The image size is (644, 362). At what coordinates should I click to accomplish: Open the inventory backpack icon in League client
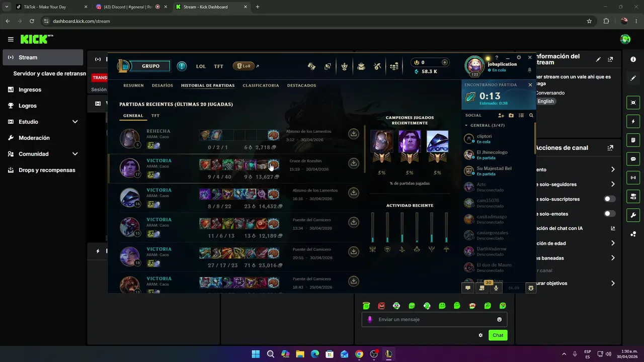pos(361,66)
